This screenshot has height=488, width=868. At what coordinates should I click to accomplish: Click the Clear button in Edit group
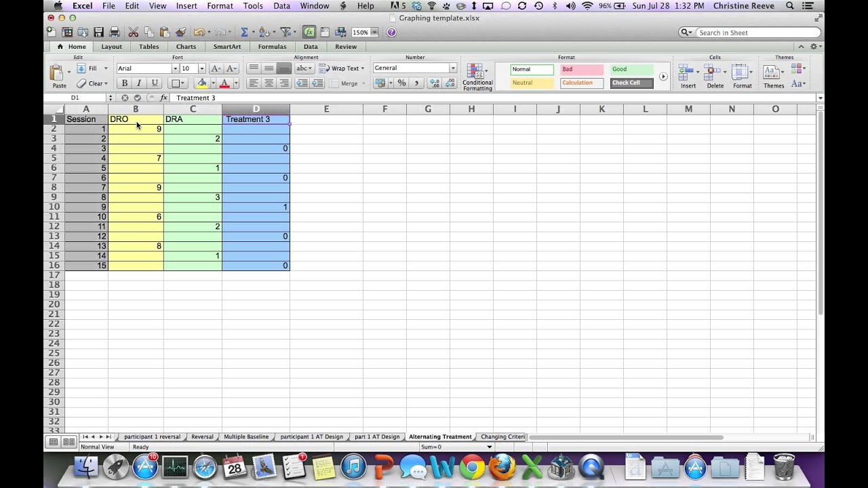92,83
